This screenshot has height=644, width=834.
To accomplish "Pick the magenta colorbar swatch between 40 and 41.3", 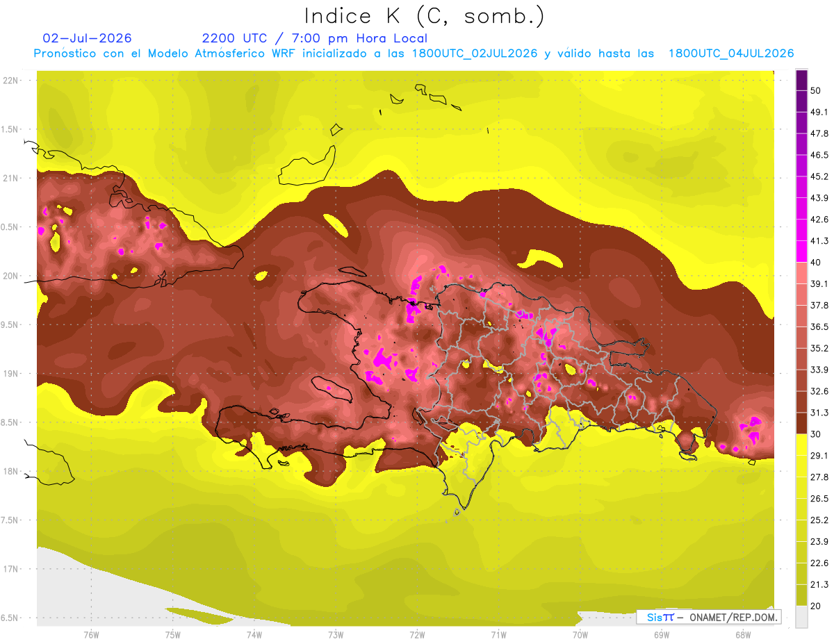I will (801, 251).
